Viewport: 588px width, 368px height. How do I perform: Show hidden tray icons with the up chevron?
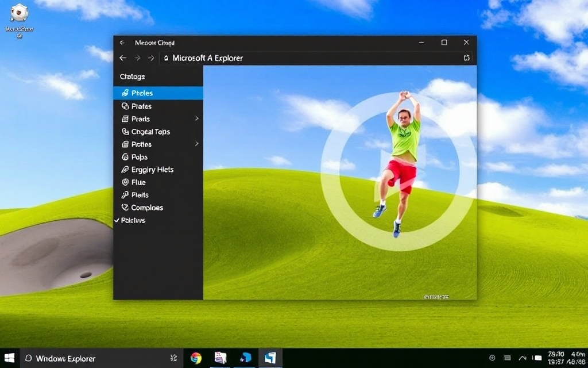(x=522, y=358)
